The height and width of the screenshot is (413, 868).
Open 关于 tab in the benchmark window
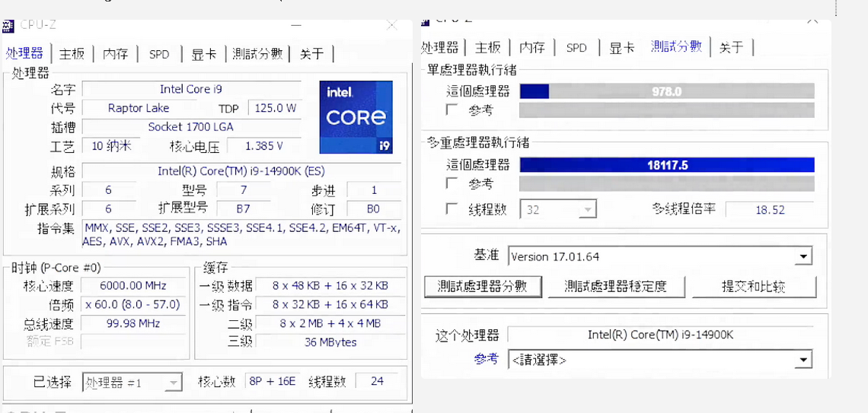(731, 48)
